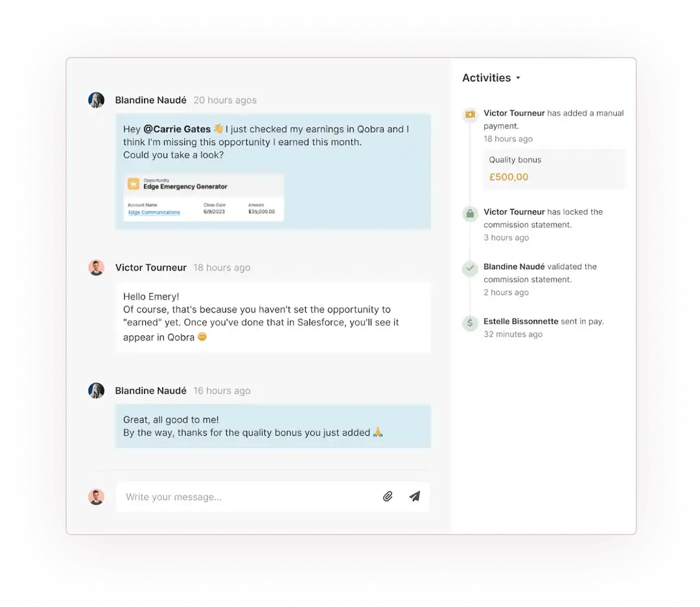700x607 pixels.
Task: Open the Activities heading menu
Action: [x=487, y=78]
